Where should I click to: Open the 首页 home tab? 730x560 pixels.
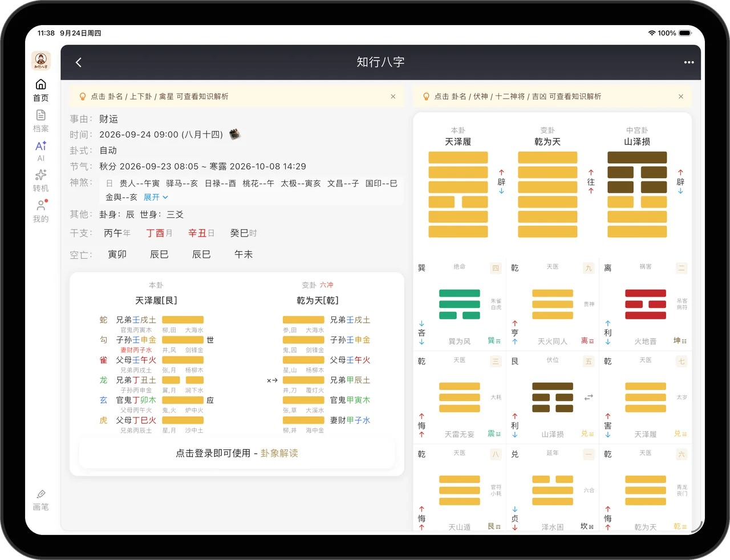point(40,91)
